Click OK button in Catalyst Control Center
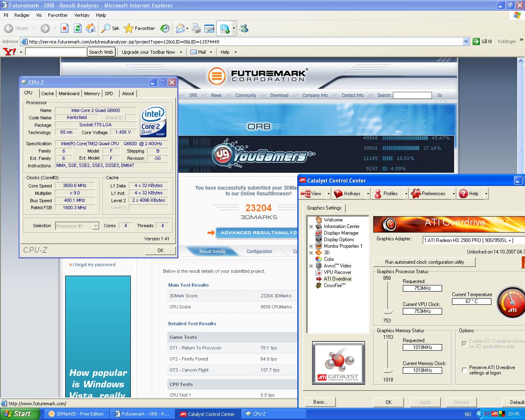Image resolution: width=525 pixels, height=420 pixels. 388,402
